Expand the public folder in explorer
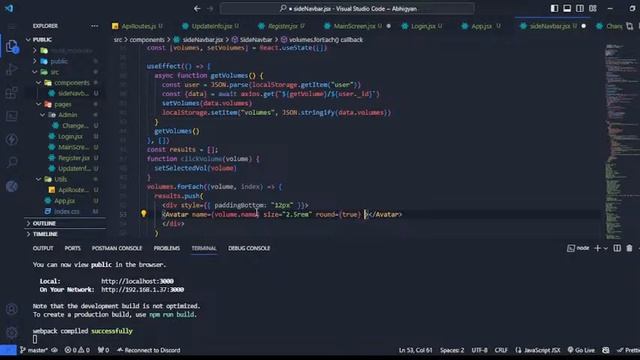 pos(59,61)
